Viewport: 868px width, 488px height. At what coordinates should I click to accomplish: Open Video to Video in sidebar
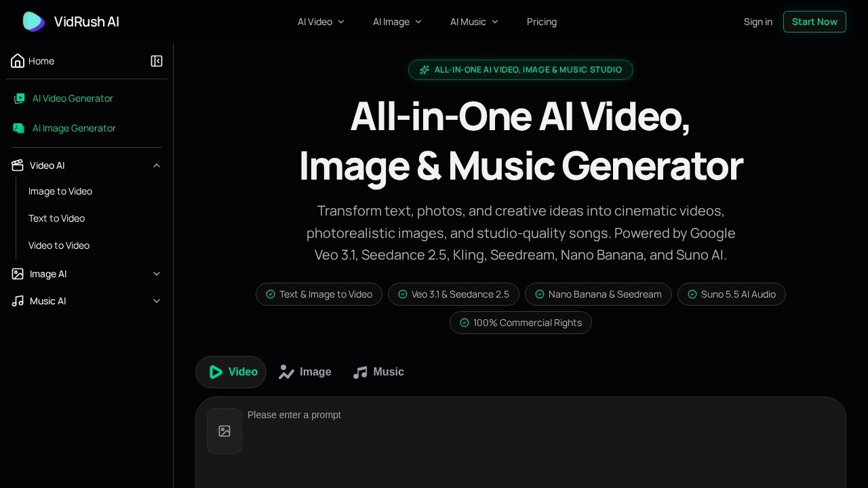(x=59, y=245)
